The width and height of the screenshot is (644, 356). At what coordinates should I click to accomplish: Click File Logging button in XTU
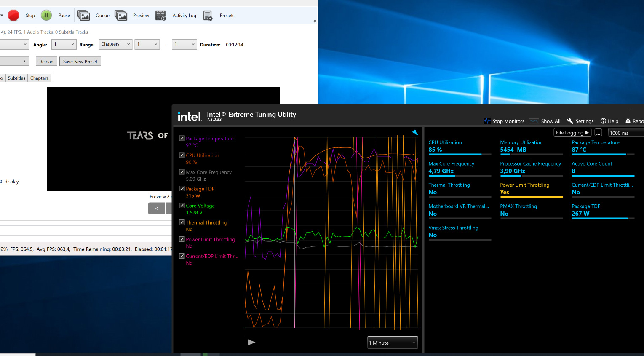click(x=572, y=133)
